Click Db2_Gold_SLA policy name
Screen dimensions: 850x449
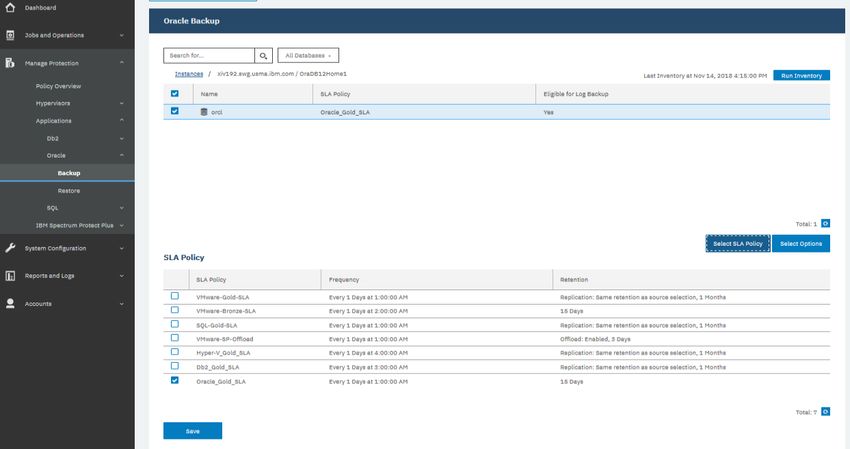coord(217,367)
